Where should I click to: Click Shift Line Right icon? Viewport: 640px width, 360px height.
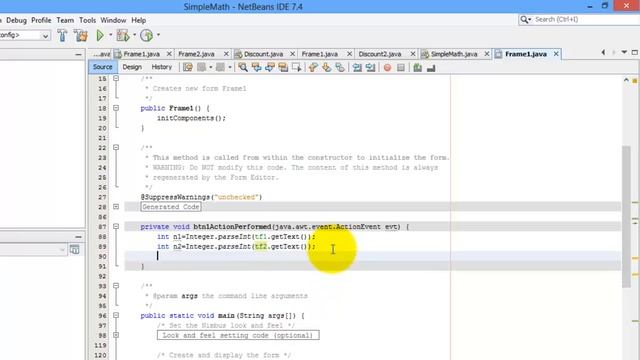pos(371,67)
